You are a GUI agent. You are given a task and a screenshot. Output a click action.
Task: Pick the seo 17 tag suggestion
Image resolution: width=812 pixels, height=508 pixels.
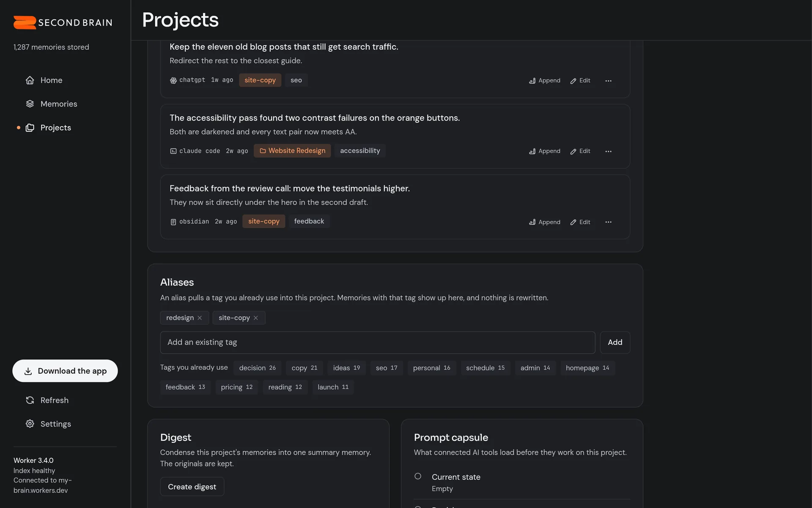pyautogui.click(x=387, y=368)
